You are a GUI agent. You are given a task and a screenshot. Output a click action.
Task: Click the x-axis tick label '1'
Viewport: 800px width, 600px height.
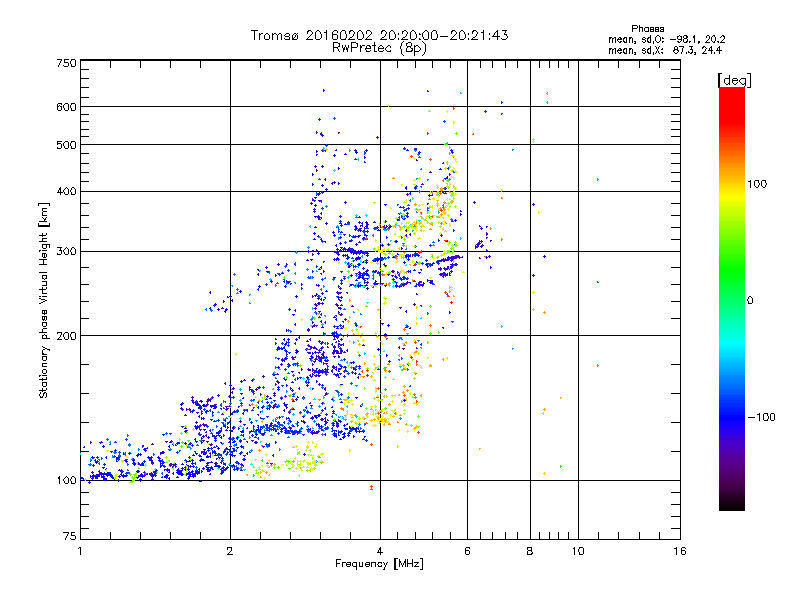[80, 551]
